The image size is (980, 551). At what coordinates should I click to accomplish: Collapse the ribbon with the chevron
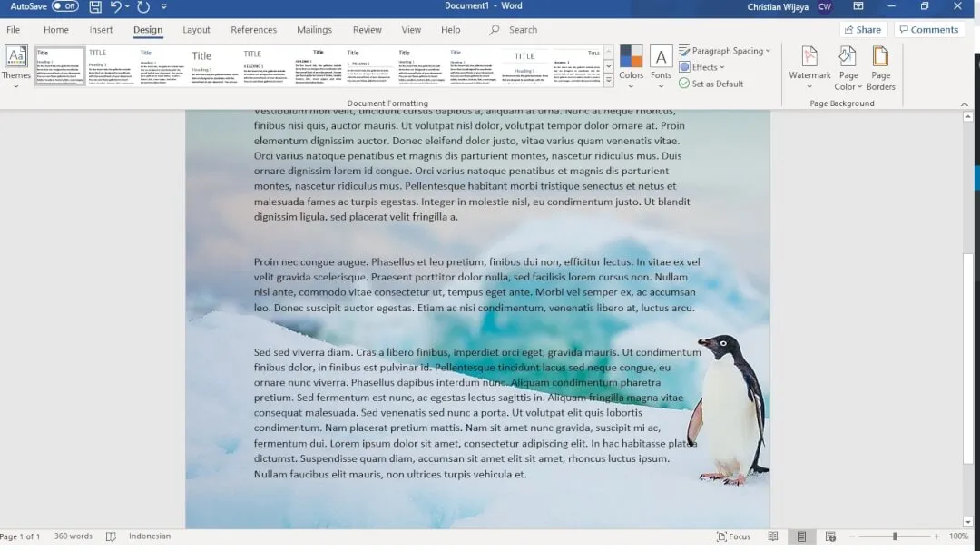click(x=965, y=104)
